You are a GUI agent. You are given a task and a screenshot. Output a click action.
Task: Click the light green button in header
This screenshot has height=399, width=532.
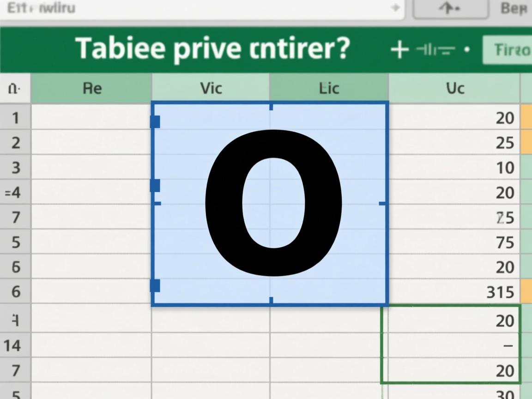coord(507,50)
